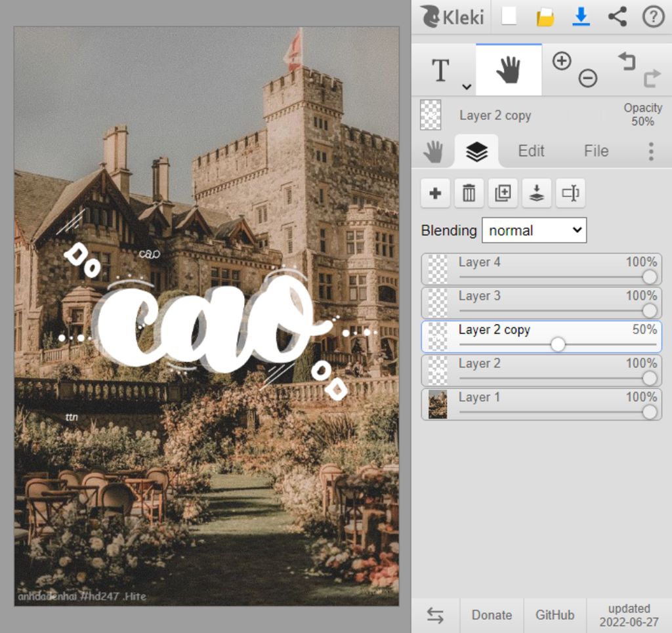672x633 pixels.
Task: Click Layer 3 opacity slider handle
Action: pyautogui.click(x=650, y=310)
